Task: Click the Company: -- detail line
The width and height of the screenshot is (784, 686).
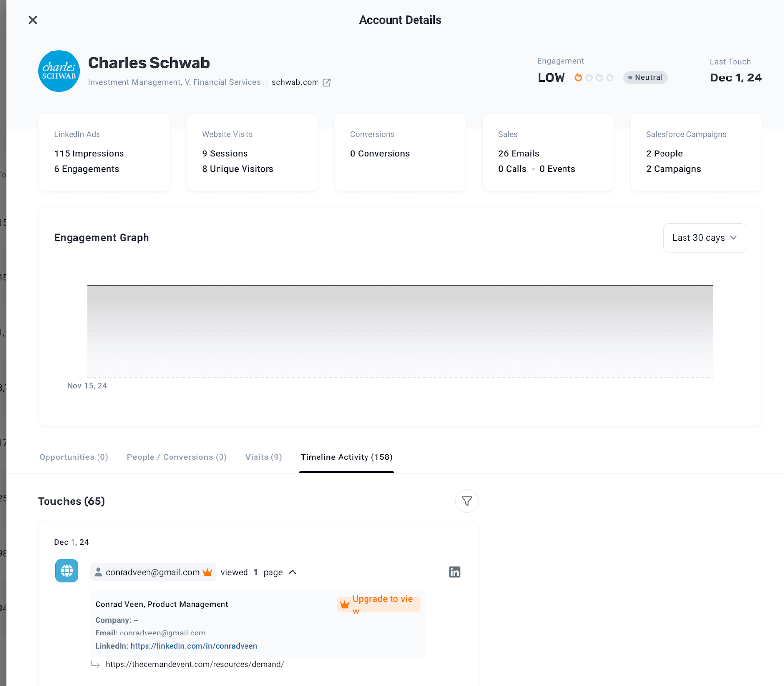Action: 117,620
